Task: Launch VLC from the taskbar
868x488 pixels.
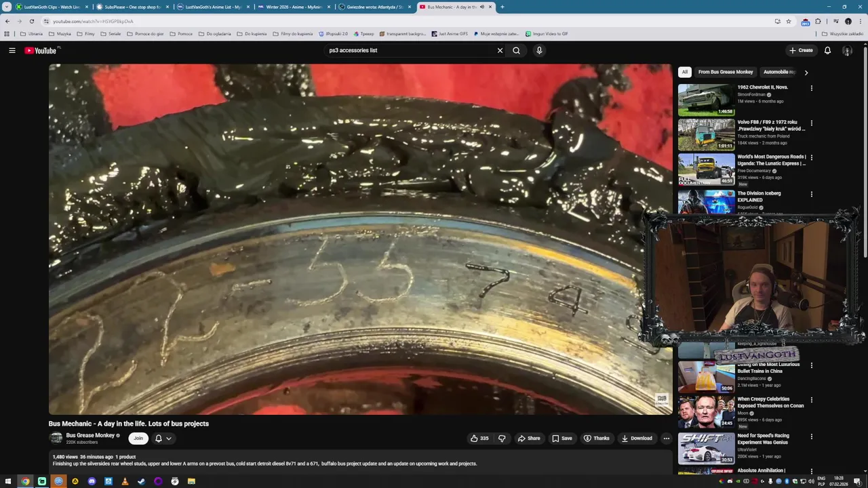Action: click(125, 481)
